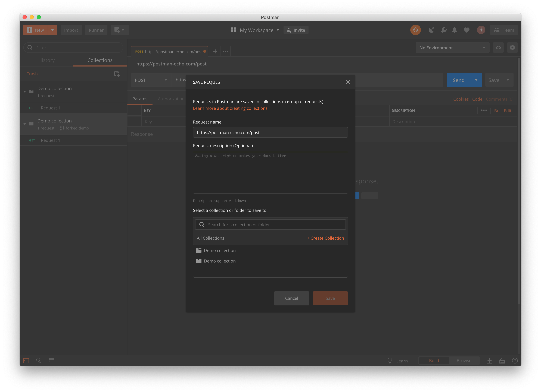Open the satellite capture requests icon

[x=431, y=30]
